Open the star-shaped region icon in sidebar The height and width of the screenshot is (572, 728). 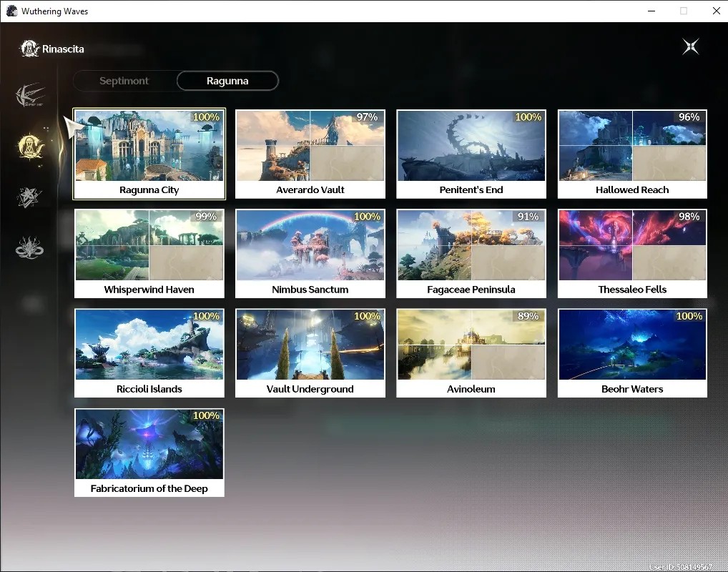coord(29,197)
